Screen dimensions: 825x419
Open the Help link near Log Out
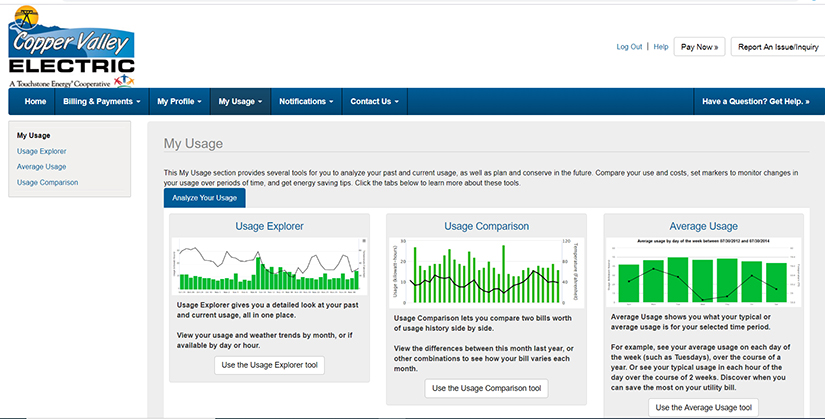[x=660, y=47]
